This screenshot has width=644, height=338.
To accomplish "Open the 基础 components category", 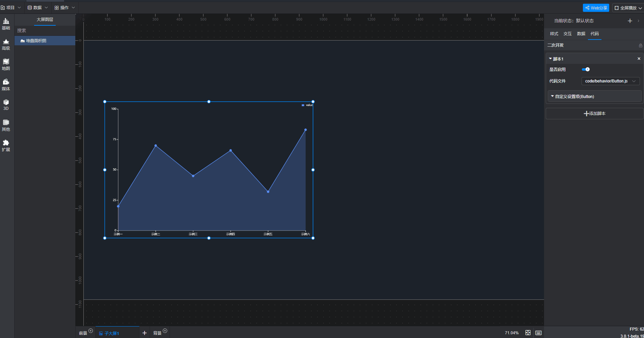I will 6,24.
